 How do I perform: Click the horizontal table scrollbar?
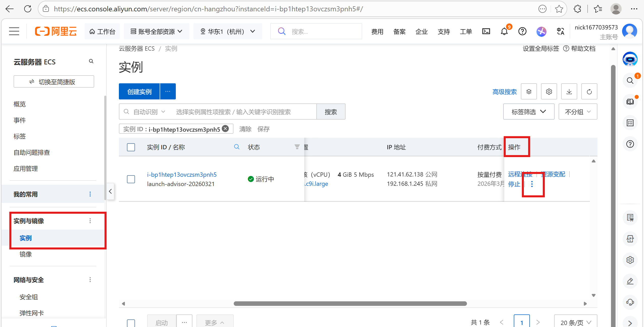pos(350,304)
